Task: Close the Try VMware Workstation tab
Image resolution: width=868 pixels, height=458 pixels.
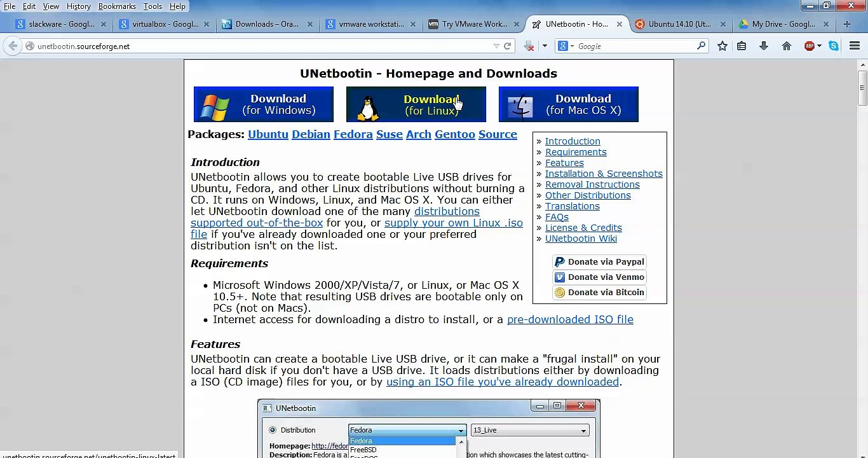Action: 517,24
